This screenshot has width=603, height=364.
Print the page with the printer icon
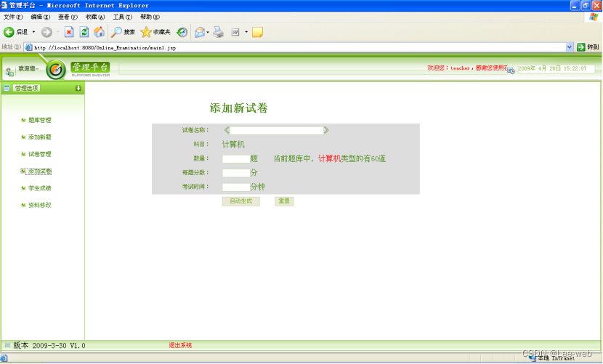[219, 32]
